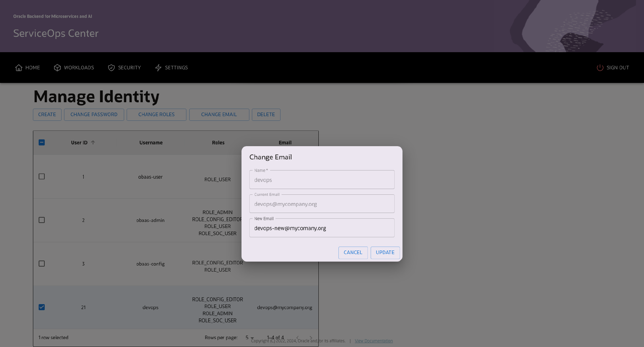
Task: Open the View Documentation link
Action: 374,341
